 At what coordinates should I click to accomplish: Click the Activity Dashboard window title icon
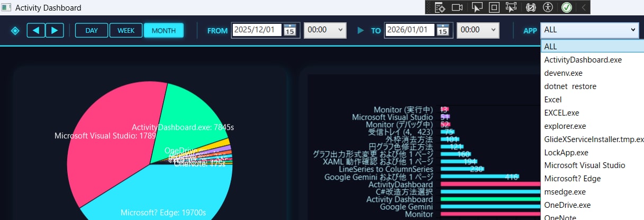click(x=6, y=7)
